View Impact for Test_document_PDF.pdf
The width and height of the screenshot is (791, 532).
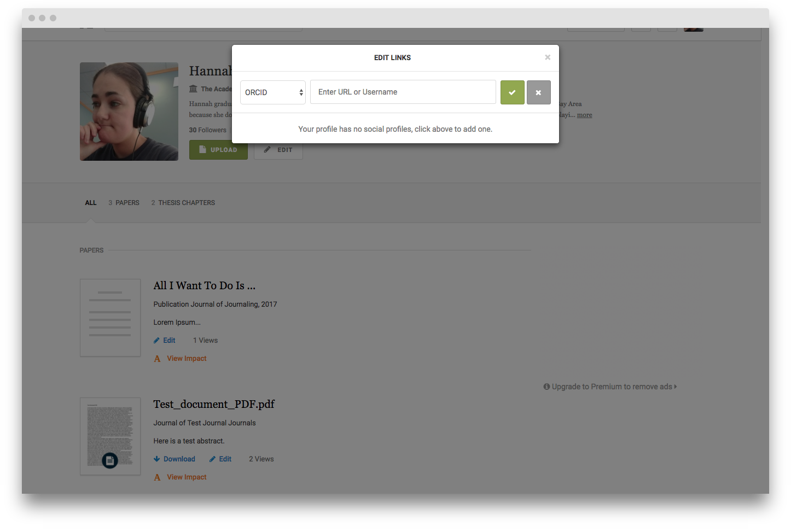(x=181, y=477)
